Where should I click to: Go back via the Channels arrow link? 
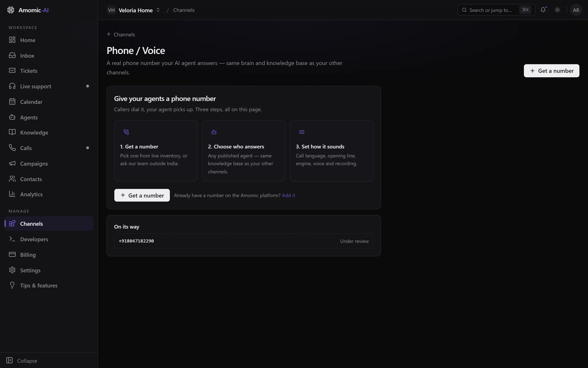[x=121, y=34]
